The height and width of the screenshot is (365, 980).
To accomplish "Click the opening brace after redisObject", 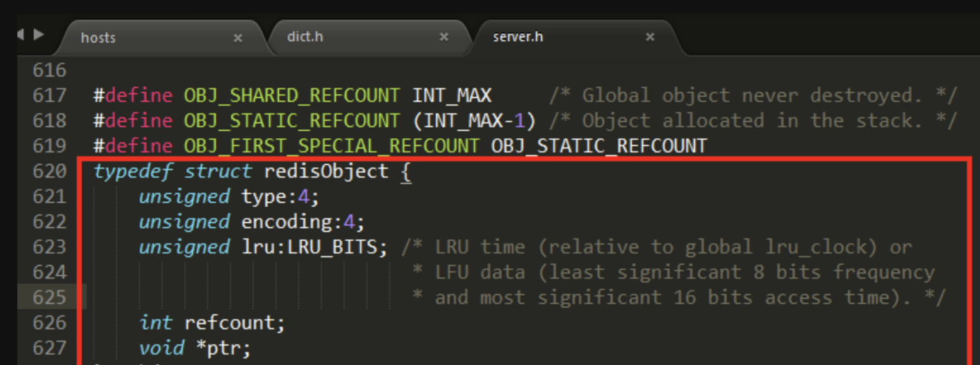I will pos(406,172).
